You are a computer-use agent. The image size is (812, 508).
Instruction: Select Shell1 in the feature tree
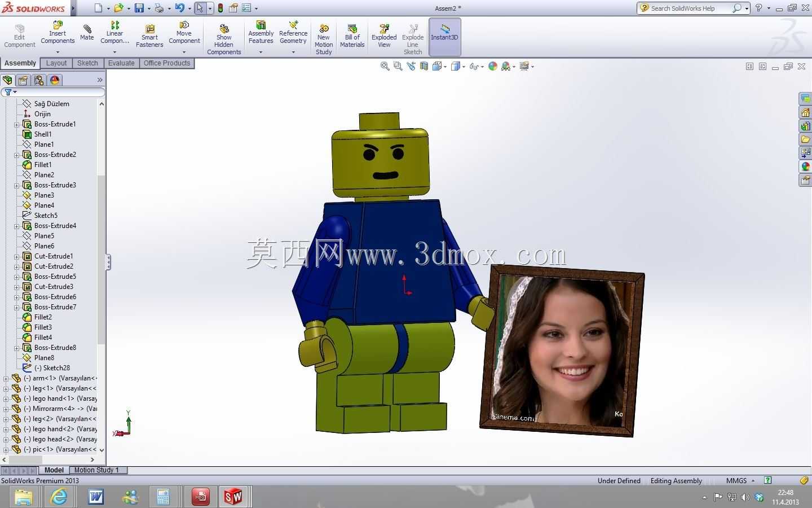click(x=43, y=134)
